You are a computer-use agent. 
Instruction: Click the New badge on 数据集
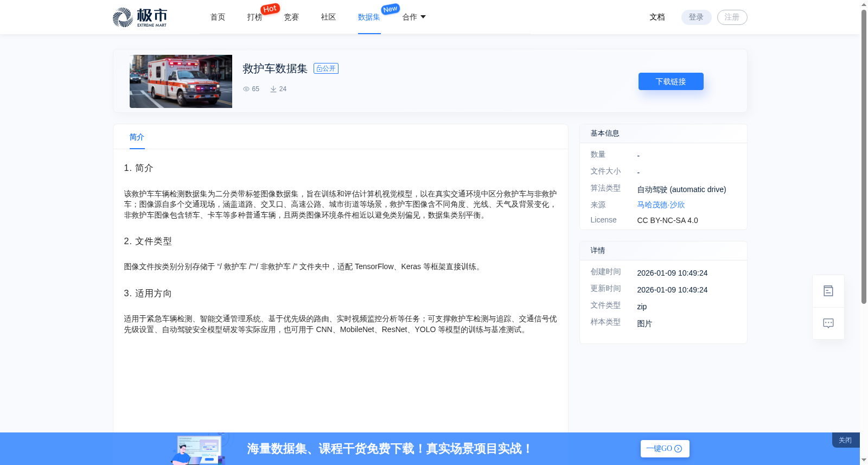(390, 9)
